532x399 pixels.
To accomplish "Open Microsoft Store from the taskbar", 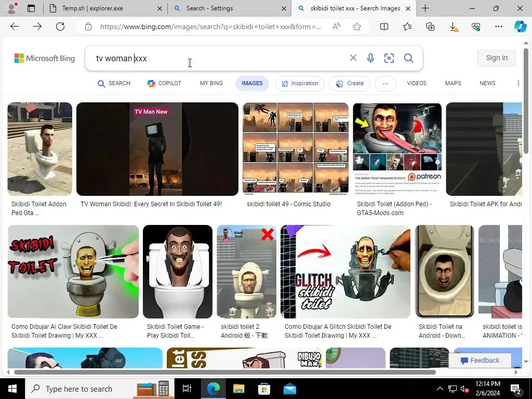I will [264, 389].
